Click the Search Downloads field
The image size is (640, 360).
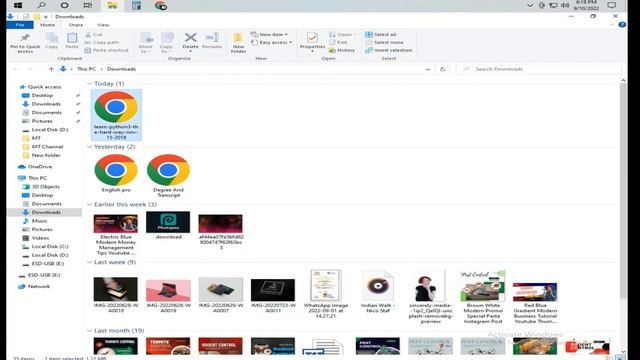tap(539, 69)
